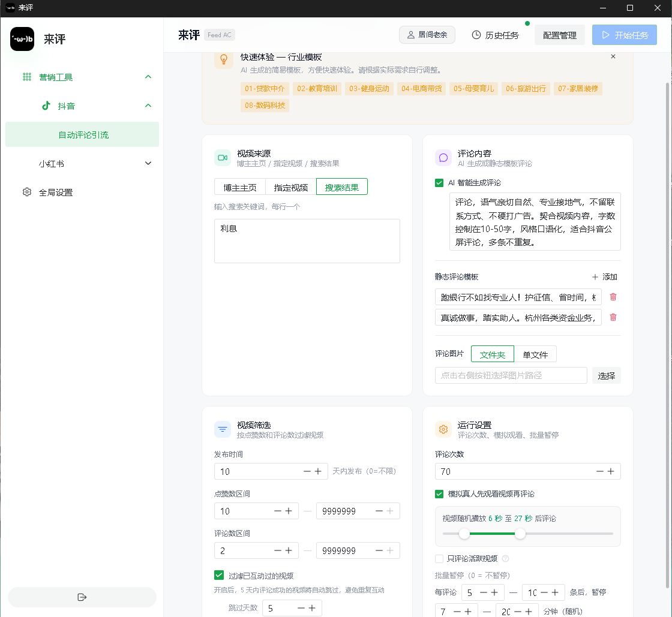Viewport: 672px width, 617px height.
Task: Open 配置管理
Action: (x=559, y=35)
